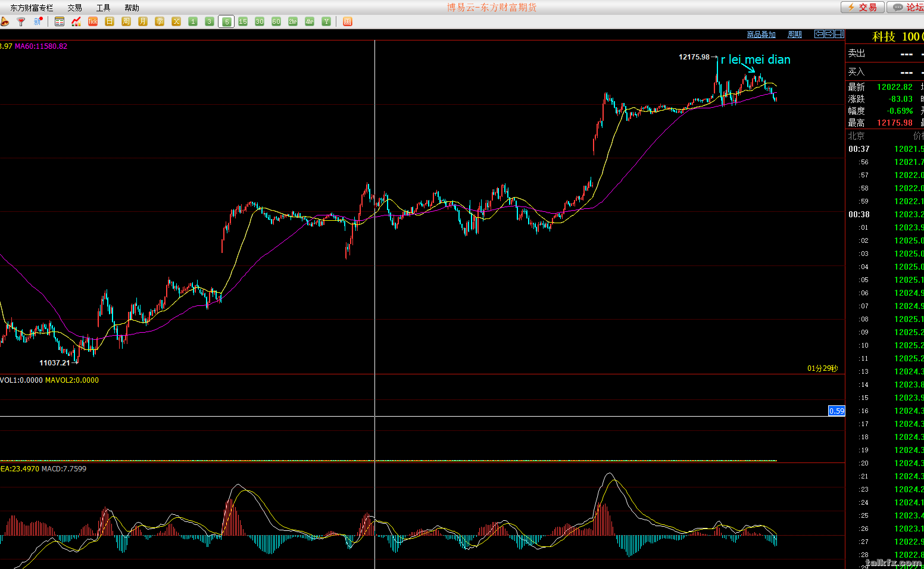Click the 幅度 -0.69% value
924x569 pixels.
pos(900,111)
